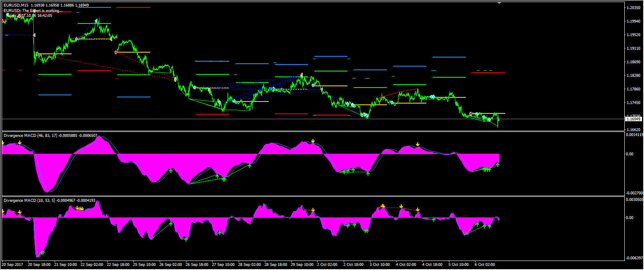Click the 1.18280 price scale label
Image resolution: width=644 pixels, height=270 pixels.
pyautogui.click(x=632, y=76)
